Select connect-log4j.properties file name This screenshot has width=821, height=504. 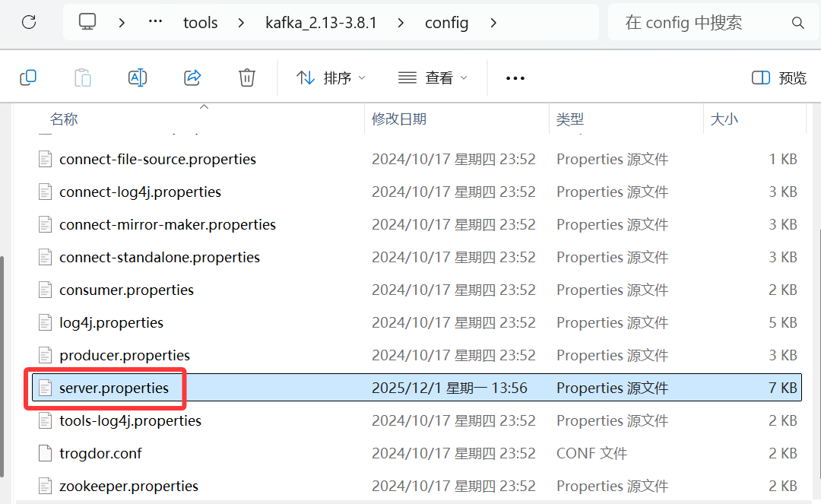tap(141, 192)
